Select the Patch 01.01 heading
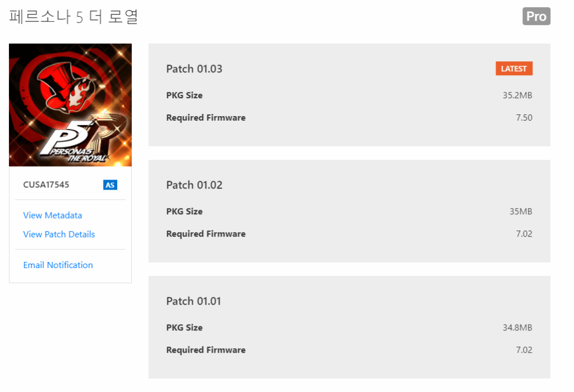The width and height of the screenshot is (574, 392). 193,301
